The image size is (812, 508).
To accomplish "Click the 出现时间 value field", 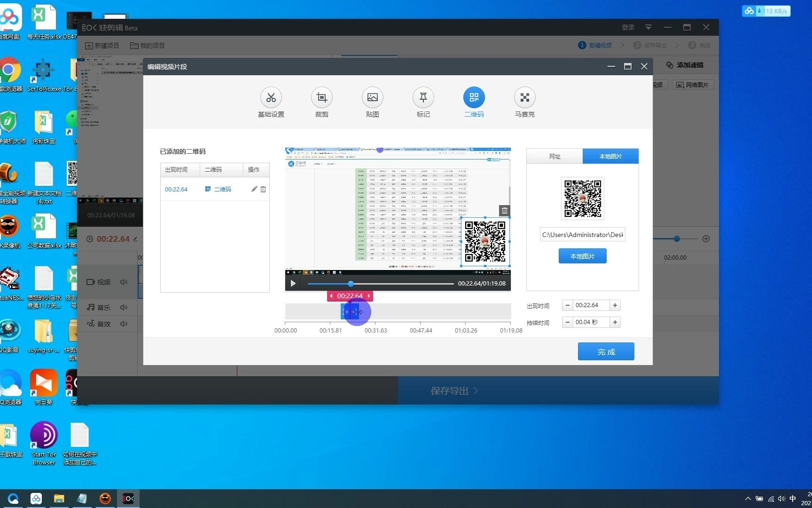I will pos(592,305).
